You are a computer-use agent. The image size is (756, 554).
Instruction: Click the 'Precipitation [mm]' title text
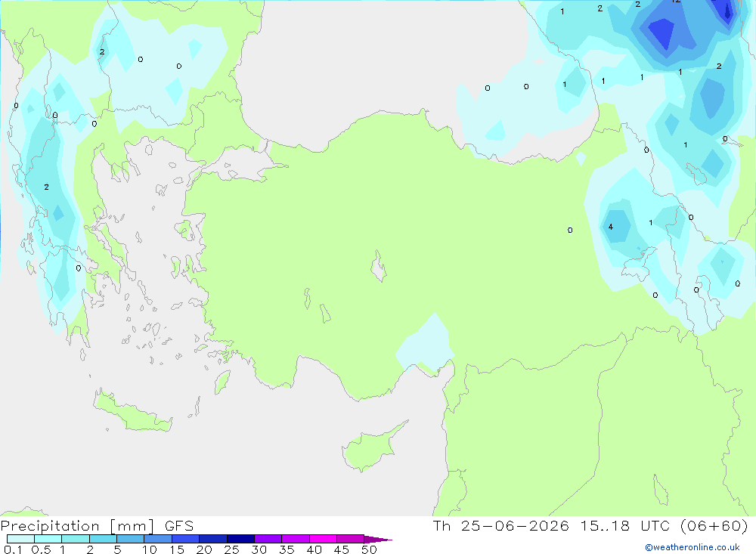pyautogui.click(x=77, y=526)
